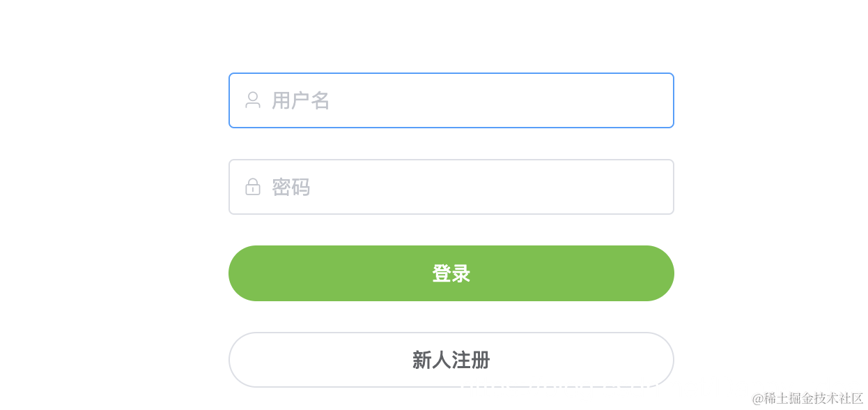This screenshot has height=410, width=868.
Task: Click the rounded 新人注册 pill-shaped control
Action: click(451, 360)
